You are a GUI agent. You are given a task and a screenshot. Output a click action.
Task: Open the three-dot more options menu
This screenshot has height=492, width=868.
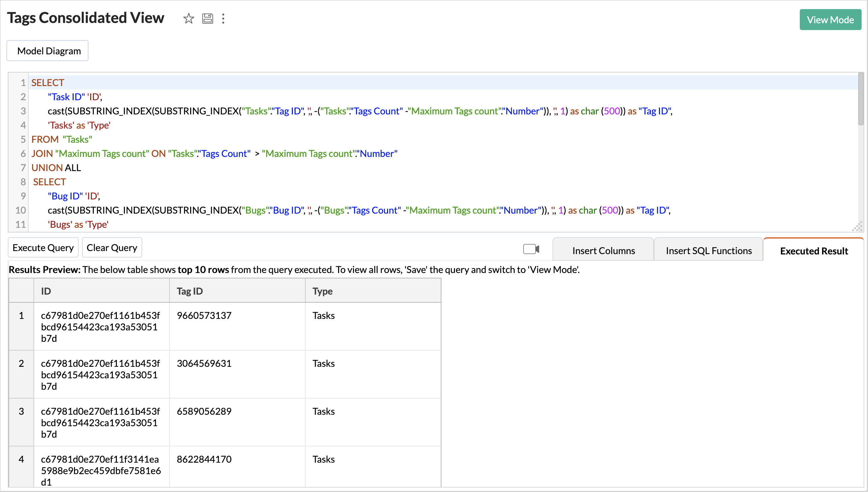(x=223, y=18)
